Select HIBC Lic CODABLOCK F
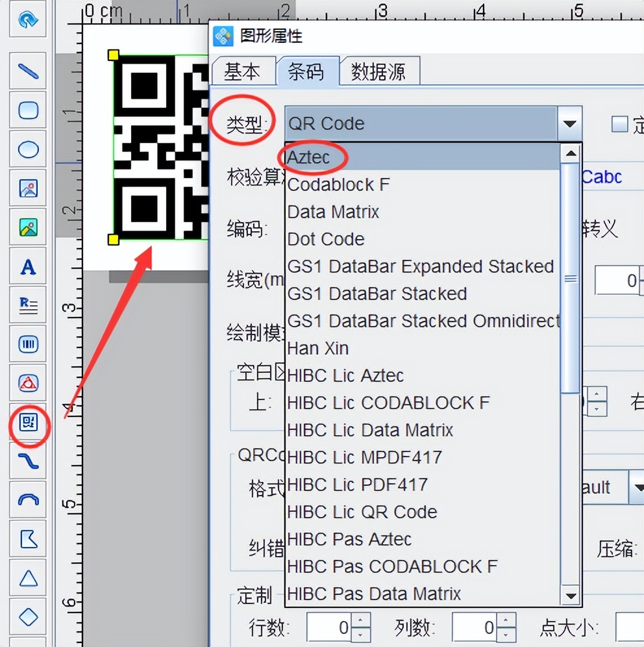 [x=423, y=402]
